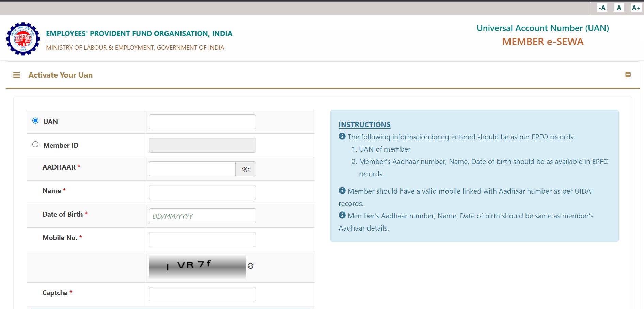The height and width of the screenshot is (309, 644).
Task: Click the INSTRUCTIONS heading
Action: [x=364, y=125]
